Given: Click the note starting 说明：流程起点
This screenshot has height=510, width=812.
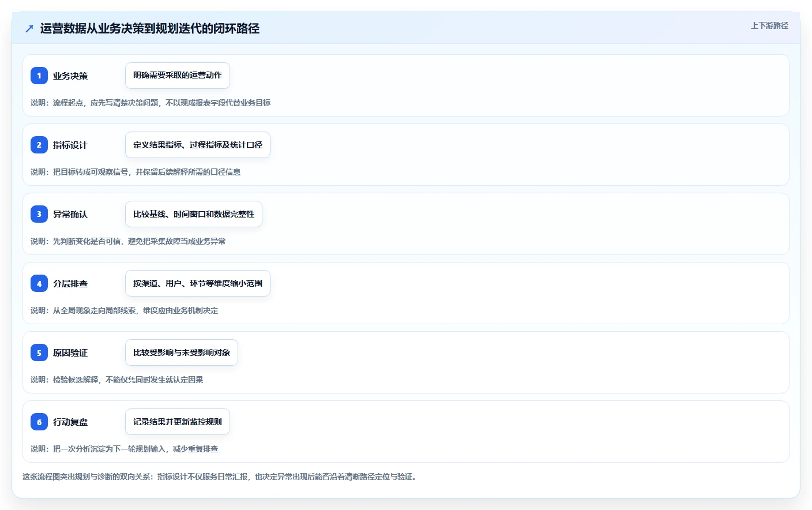Looking at the screenshot, I should tap(151, 103).
